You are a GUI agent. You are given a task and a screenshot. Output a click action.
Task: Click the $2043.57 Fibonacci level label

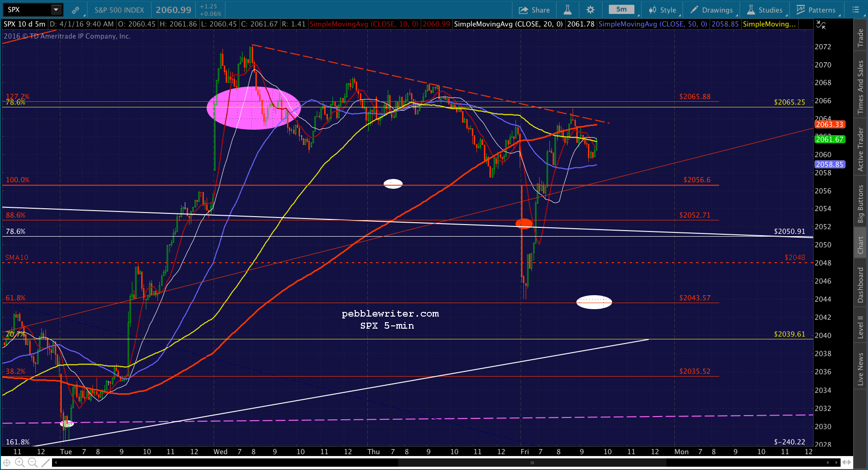click(x=695, y=298)
